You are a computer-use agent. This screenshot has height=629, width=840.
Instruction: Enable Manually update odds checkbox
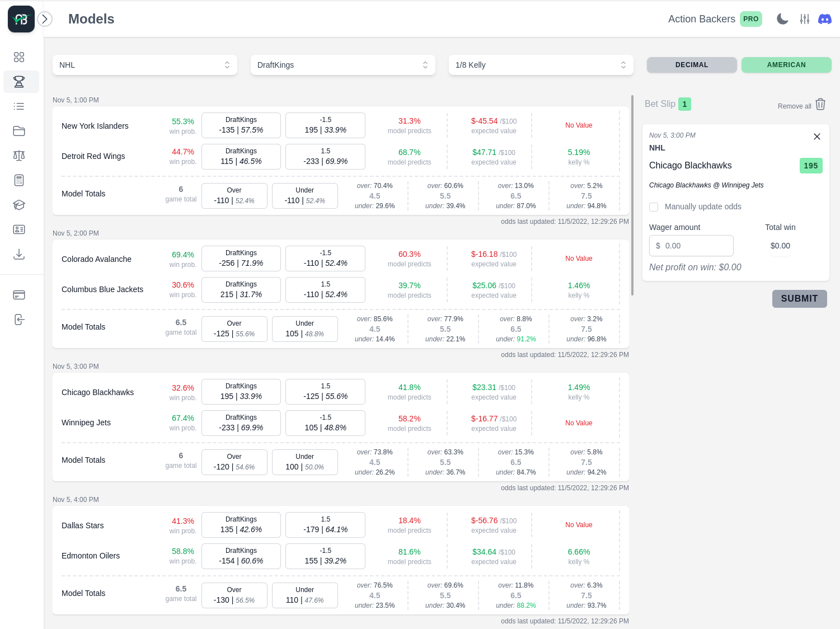click(x=654, y=207)
